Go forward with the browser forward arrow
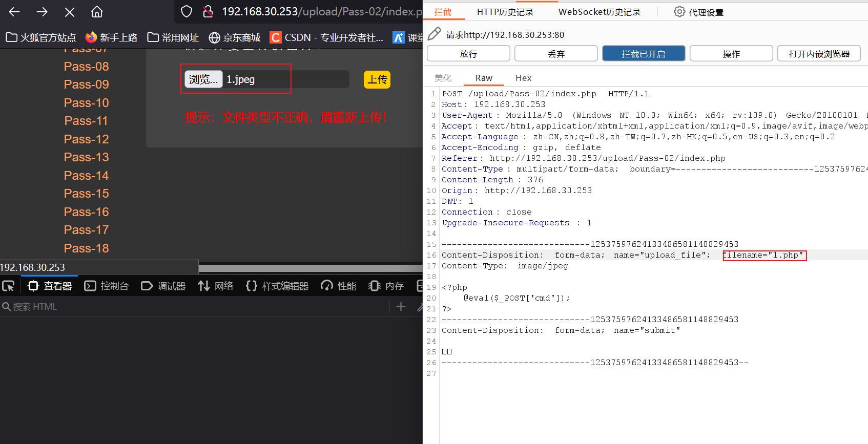868x444 pixels. click(x=42, y=12)
